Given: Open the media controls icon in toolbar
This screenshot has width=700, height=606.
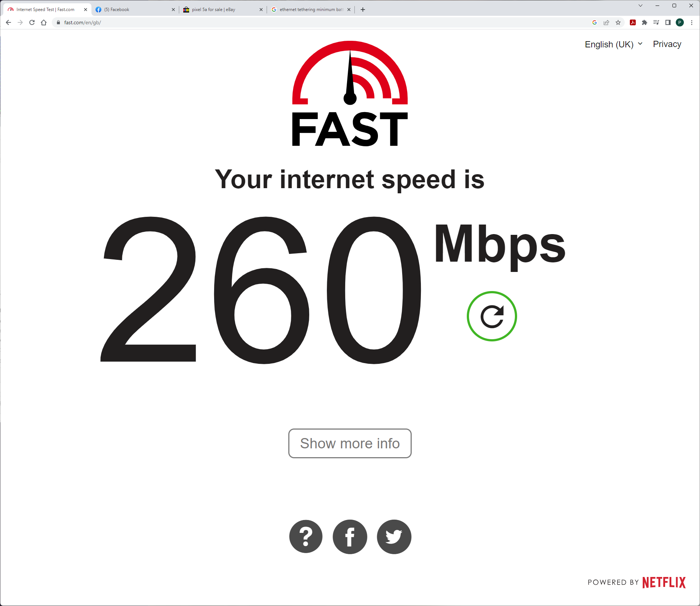Looking at the screenshot, I should click(656, 22).
